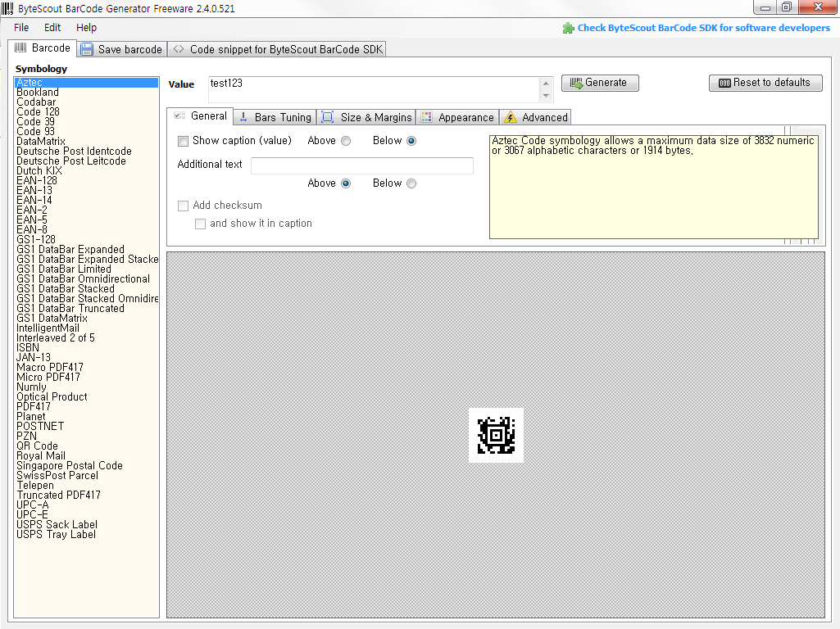Select additional text Above radio button
This screenshot has height=629, width=840.
[346, 183]
